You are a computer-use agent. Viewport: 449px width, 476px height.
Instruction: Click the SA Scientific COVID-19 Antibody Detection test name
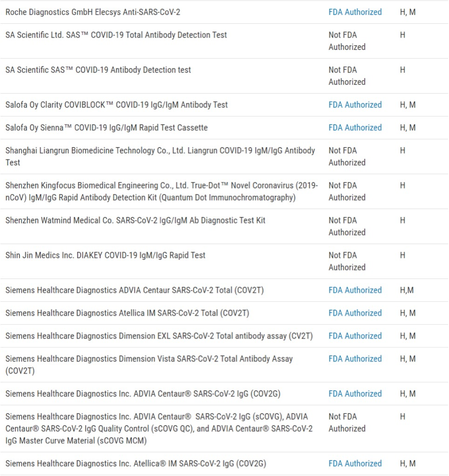98,70
